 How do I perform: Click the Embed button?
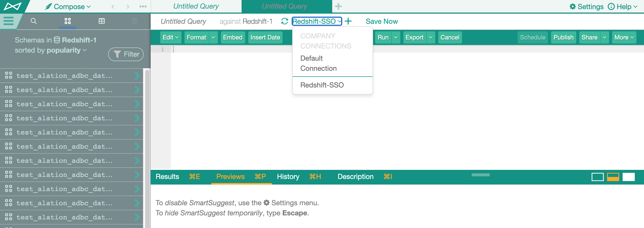pyautogui.click(x=233, y=37)
